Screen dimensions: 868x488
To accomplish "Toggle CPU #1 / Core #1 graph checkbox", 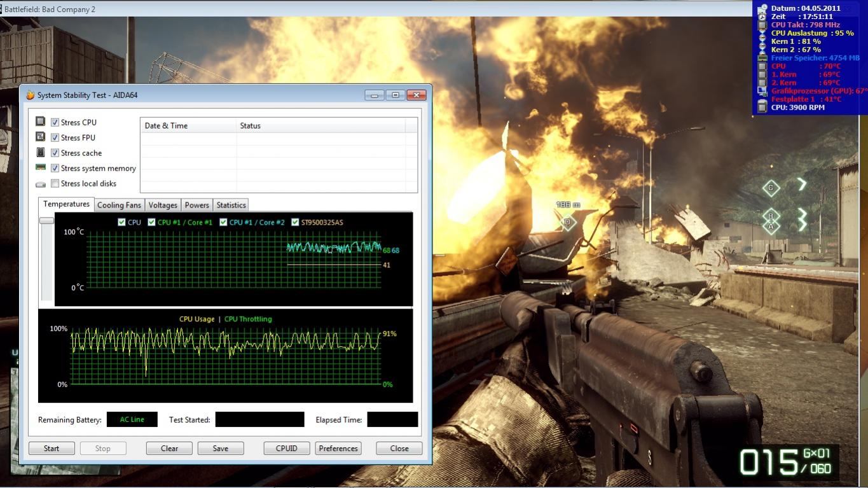I will point(151,222).
